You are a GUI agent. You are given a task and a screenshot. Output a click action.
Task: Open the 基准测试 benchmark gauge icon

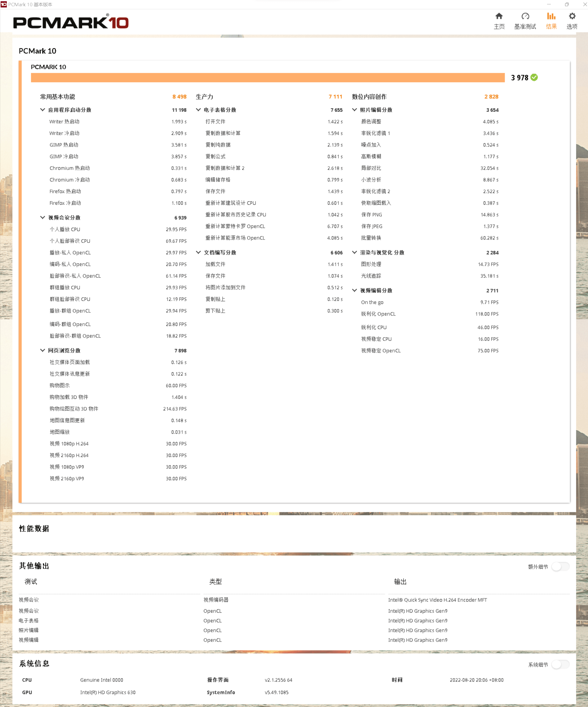[x=525, y=16]
